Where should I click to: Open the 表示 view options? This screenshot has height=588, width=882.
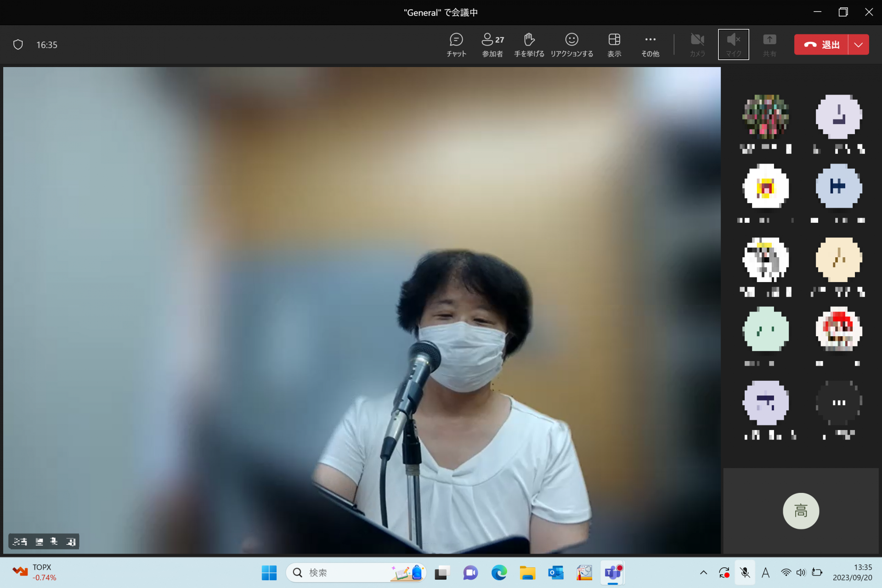[614, 45]
